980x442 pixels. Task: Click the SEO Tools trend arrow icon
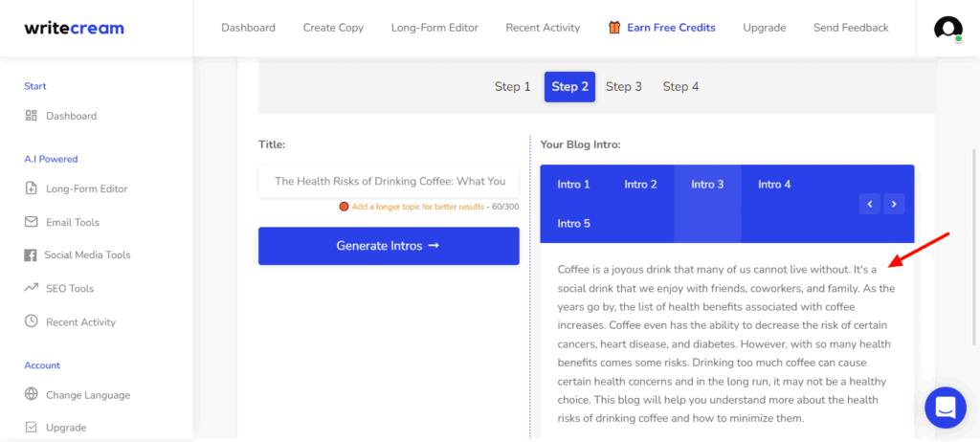click(x=31, y=288)
